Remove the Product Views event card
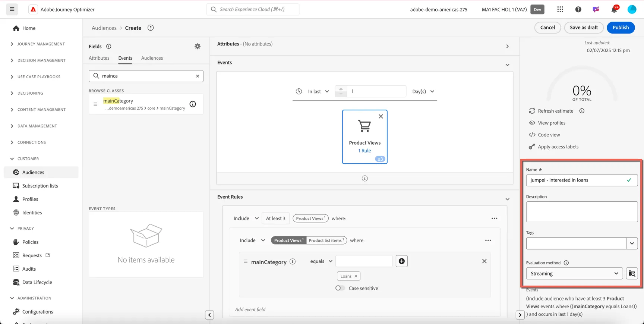The image size is (644, 324). click(381, 116)
